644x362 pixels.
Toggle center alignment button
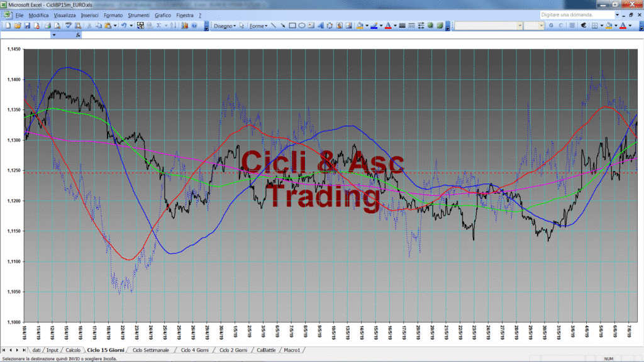(x=572, y=26)
